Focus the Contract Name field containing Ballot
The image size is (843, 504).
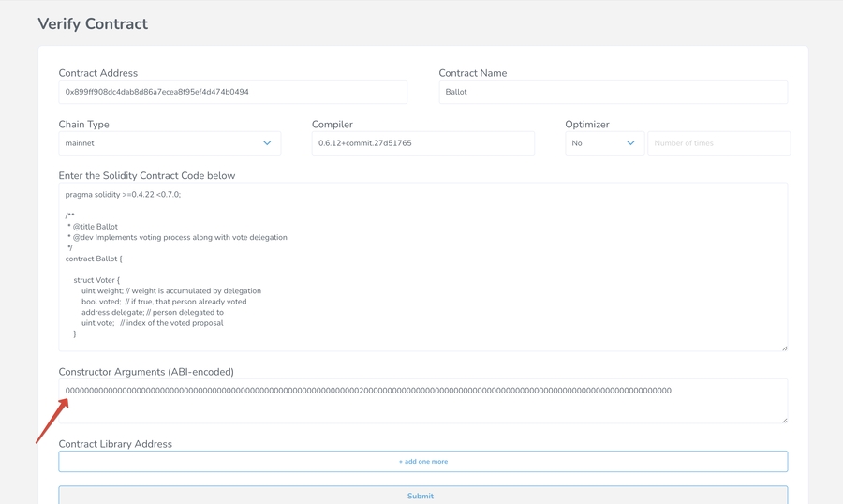point(613,92)
